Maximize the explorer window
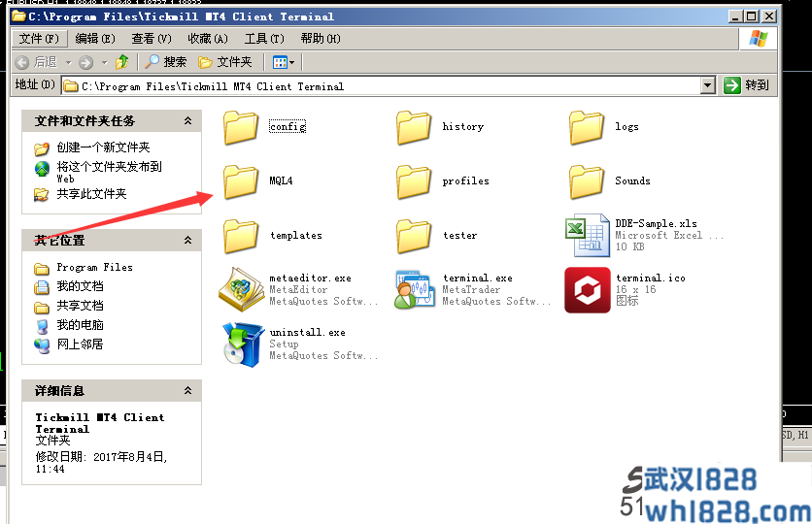 click(752, 16)
